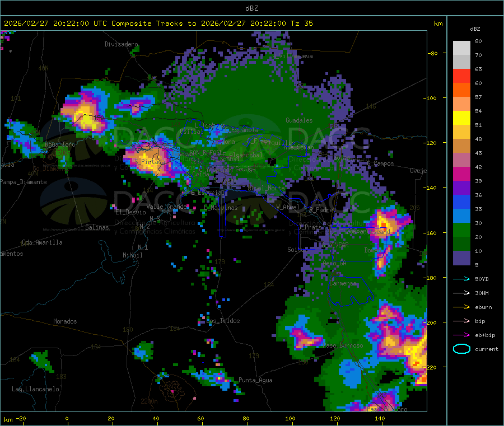The height and width of the screenshot is (426, 504).
Task: Select the bright green 20-30 dBZ swatch
Action: pos(461,230)
